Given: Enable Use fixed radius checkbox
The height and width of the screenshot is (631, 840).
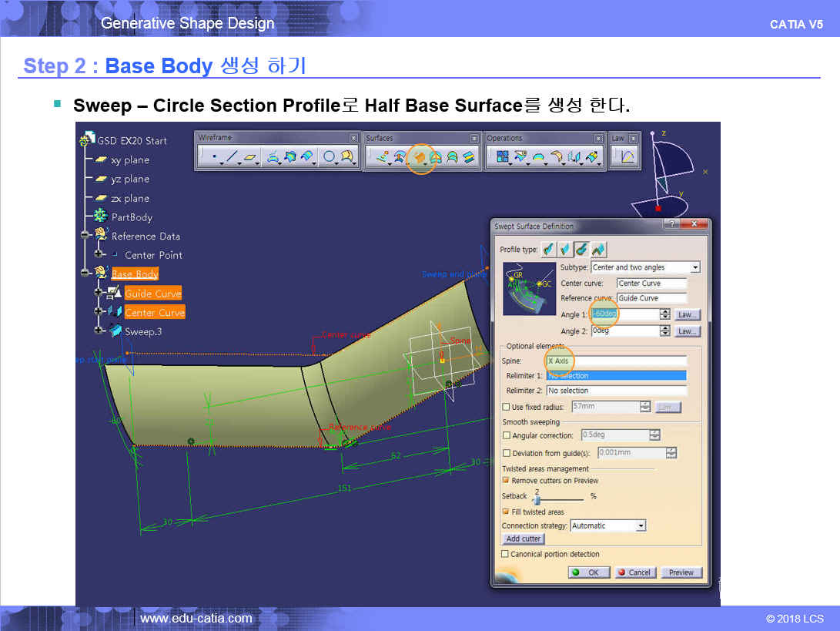Looking at the screenshot, I should (506, 407).
